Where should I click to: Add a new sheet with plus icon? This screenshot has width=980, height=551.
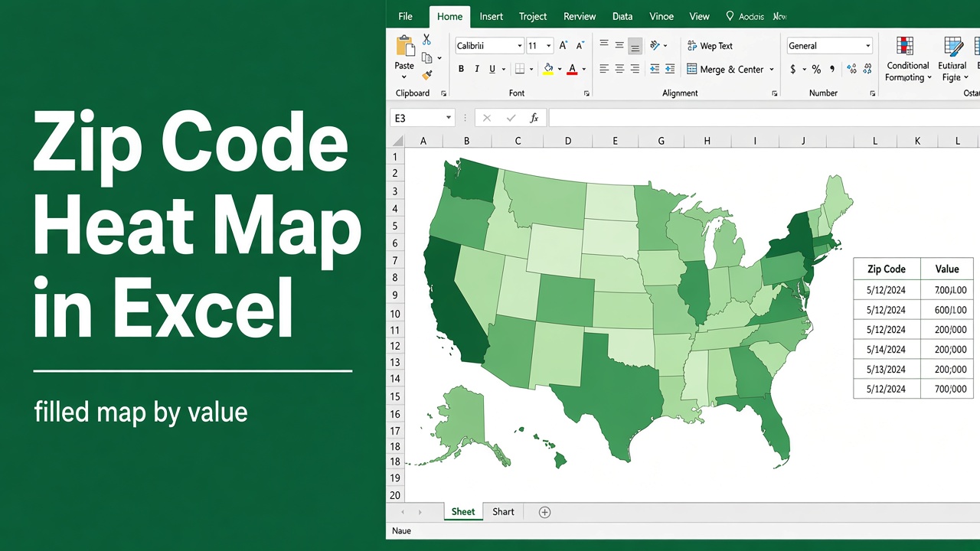(x=544, y=512)
